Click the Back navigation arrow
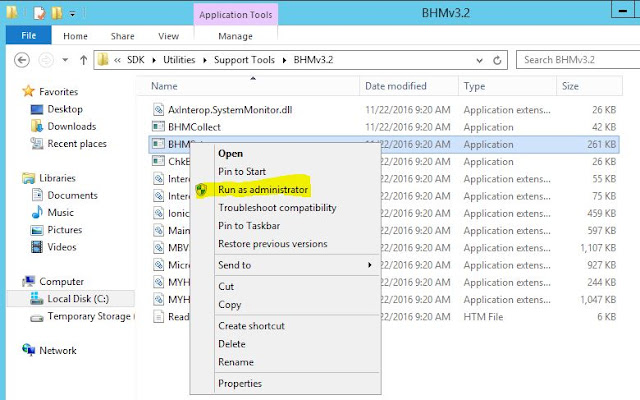Screen dimensions: 640x400 coord(22,60)
